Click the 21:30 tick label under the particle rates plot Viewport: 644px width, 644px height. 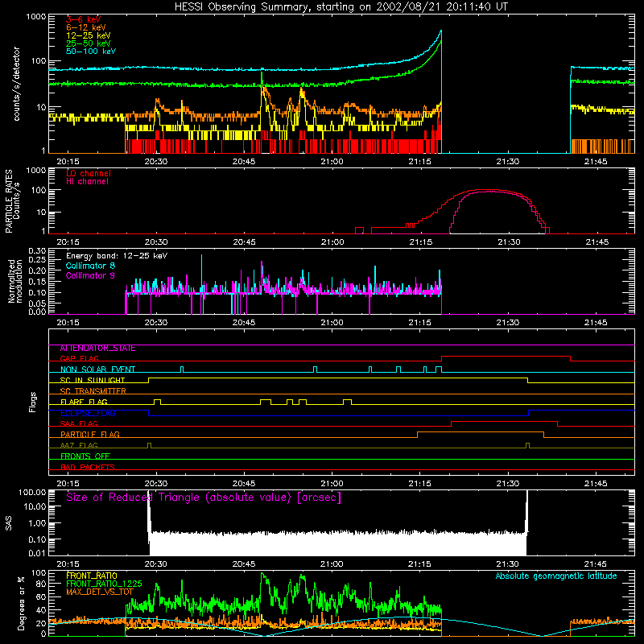[x=509, y=242]
